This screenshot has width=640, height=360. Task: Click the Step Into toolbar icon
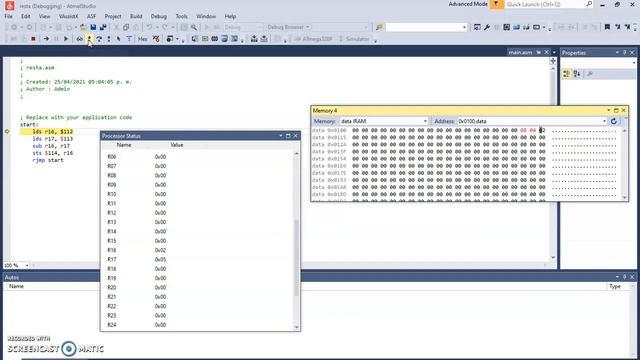click(x=89, y=39)
